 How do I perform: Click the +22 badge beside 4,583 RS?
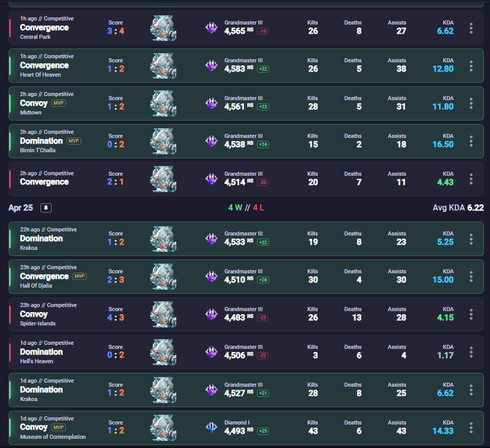click(263, 69)
